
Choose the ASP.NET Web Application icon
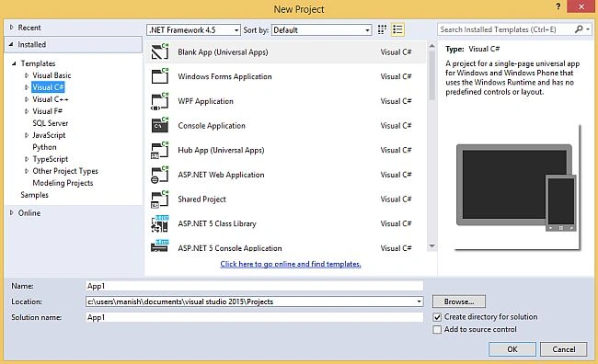pos(160,175)
